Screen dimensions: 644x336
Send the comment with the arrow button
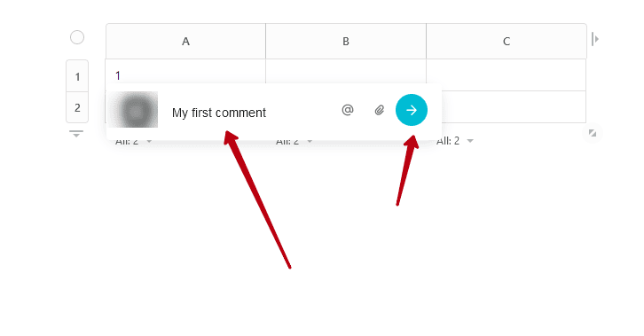point(411,110)
